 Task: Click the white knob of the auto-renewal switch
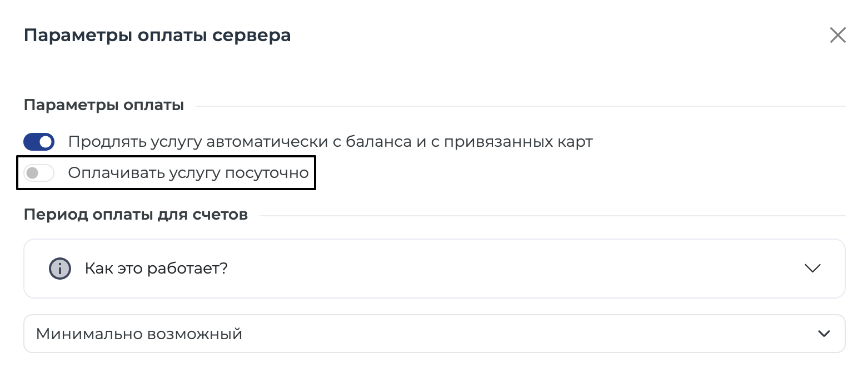(x=46, y=142)
